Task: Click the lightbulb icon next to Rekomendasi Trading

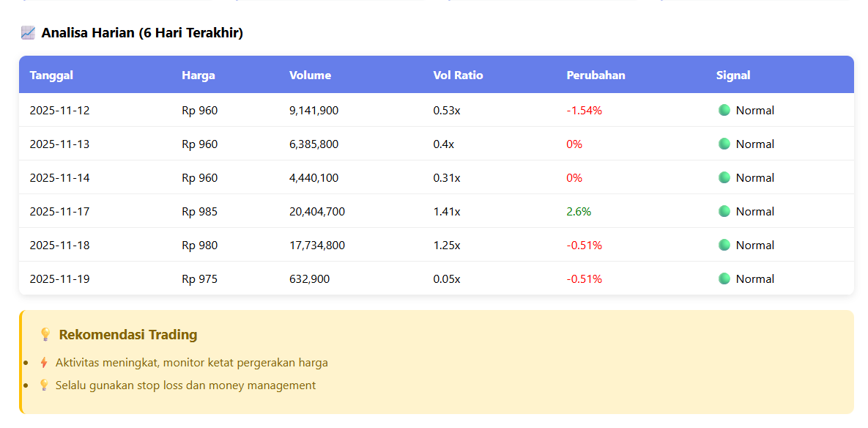Action: tap(45, 335)
